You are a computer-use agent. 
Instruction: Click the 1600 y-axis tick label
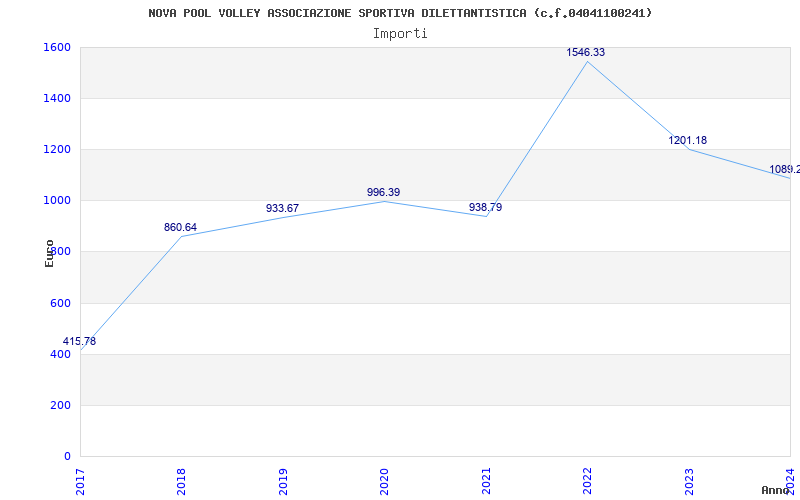[x=57, y=47]
